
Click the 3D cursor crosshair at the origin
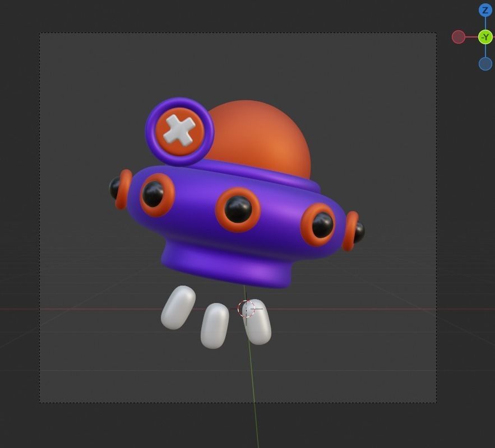[x=246, y=309]
